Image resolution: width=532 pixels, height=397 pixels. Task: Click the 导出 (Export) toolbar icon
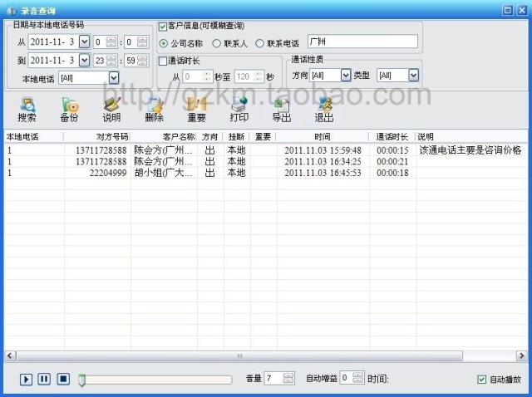pyautogui.click(x=281, y=108)
